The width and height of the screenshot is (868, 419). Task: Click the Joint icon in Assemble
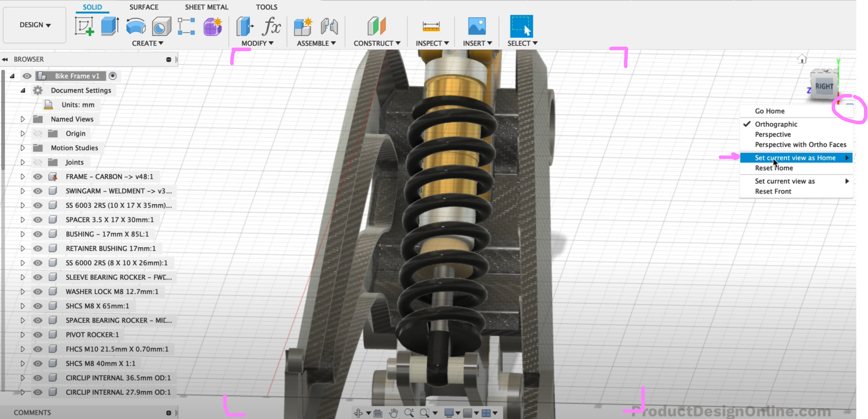click(x=329, y=26)
